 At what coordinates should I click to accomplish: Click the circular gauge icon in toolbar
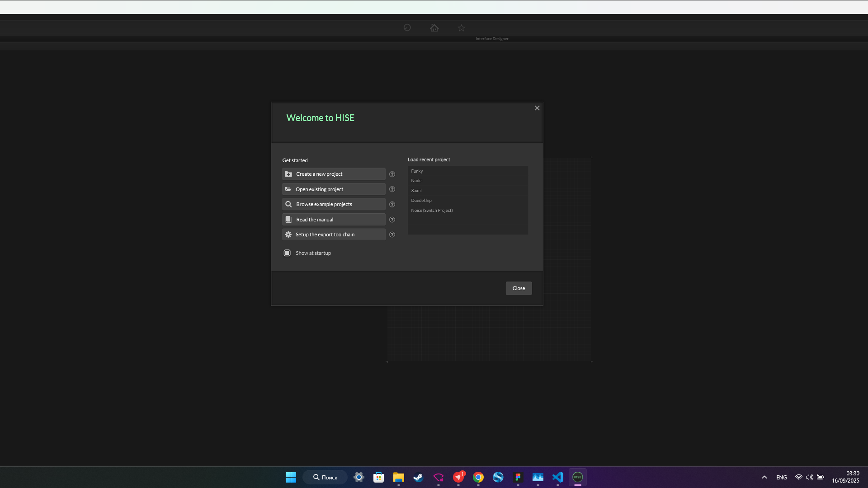407,28
